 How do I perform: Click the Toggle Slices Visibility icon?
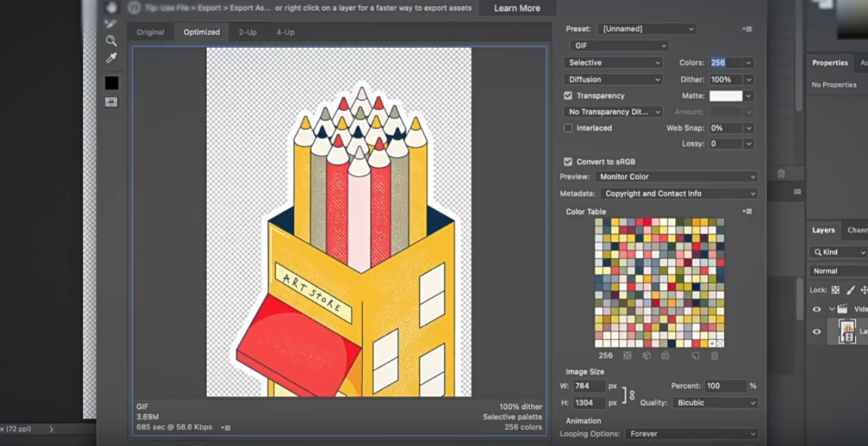pyautogui.click(x=111, y=102)
